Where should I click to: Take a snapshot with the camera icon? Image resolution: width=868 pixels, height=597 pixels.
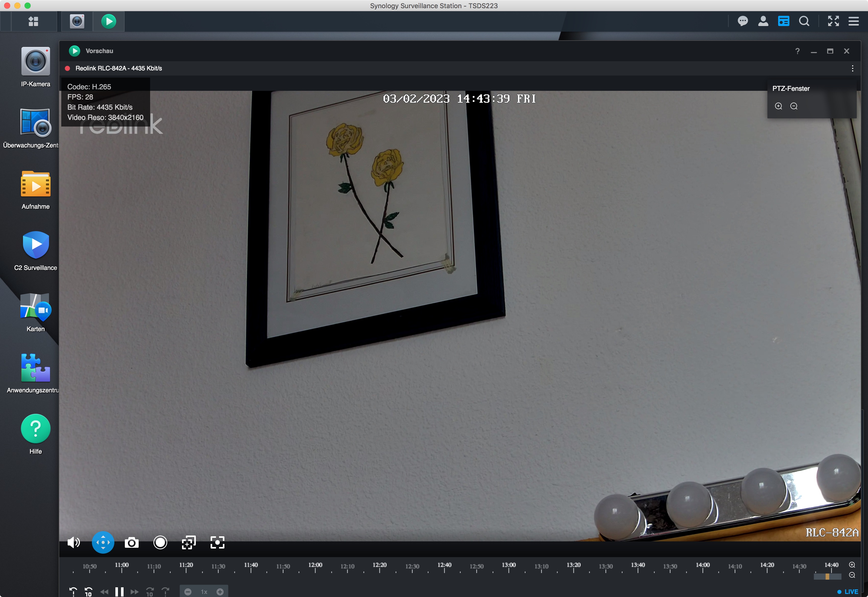(x=131, y=542)
